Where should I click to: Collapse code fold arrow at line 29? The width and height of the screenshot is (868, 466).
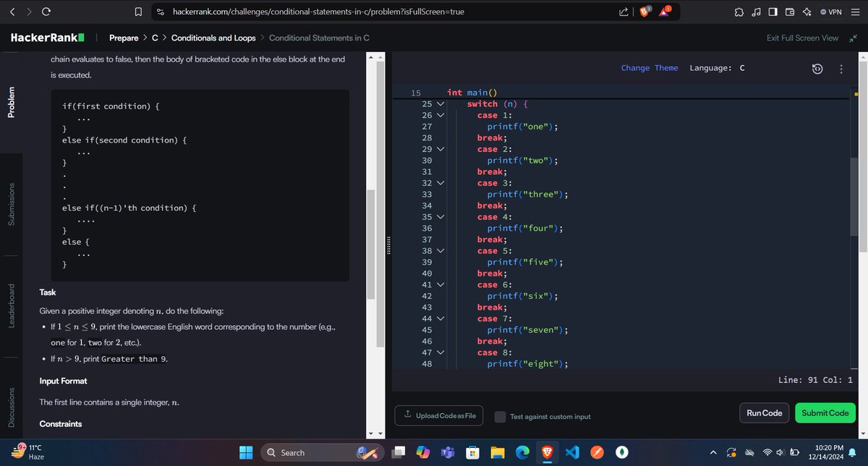(x=439, y=149)
